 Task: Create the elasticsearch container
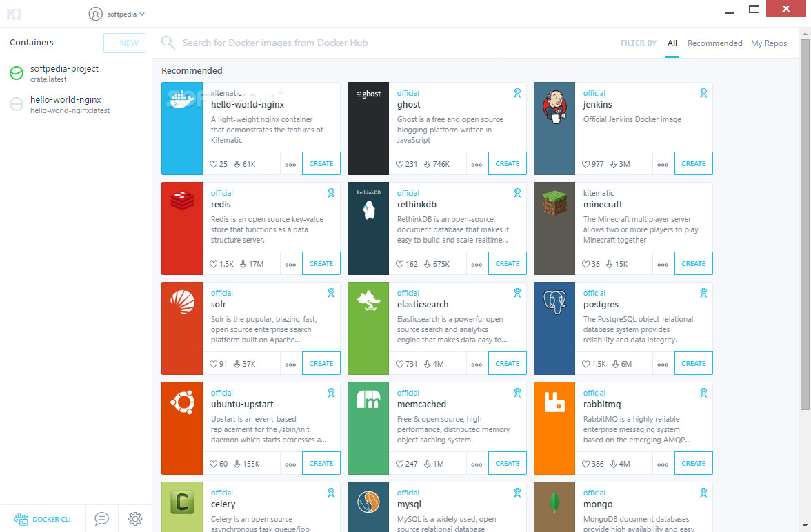point(508,363)
